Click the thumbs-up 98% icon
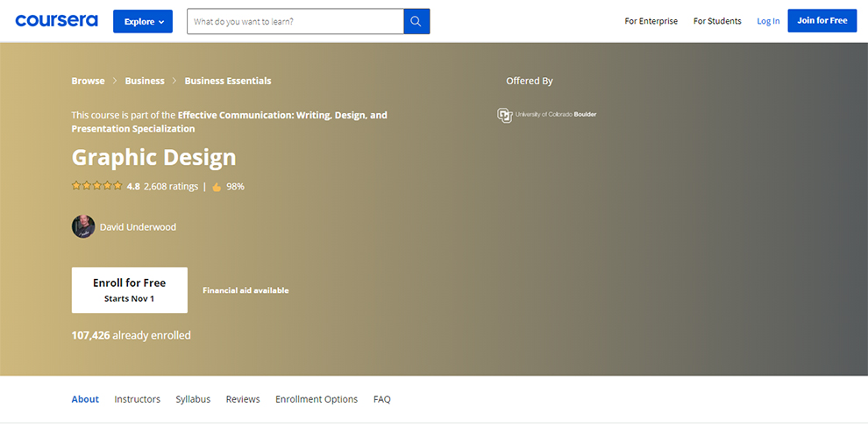The image size is (868, 429). [x=217, y=187]
